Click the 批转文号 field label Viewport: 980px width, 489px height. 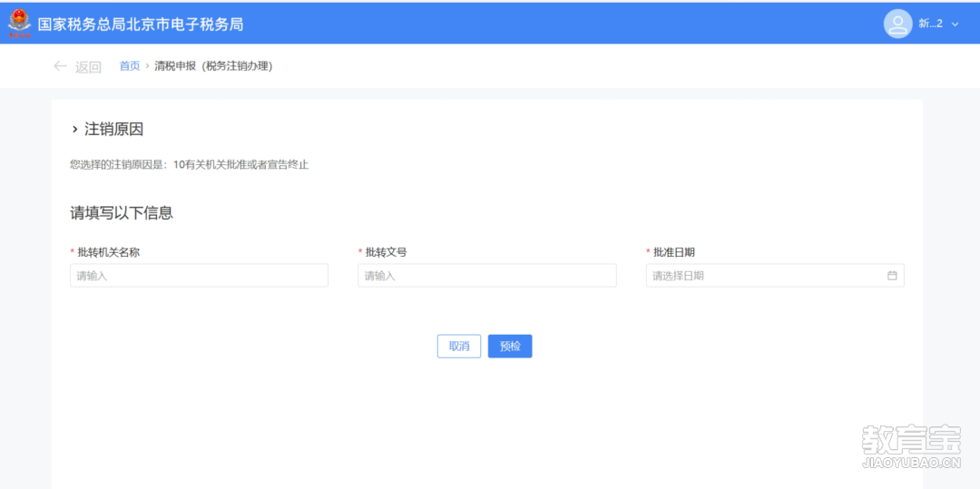coord(387,252)
